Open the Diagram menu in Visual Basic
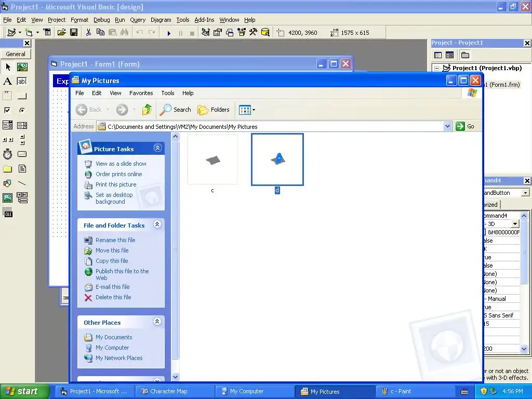The width and height of the screenshot is (532, 399). (161, 20)
